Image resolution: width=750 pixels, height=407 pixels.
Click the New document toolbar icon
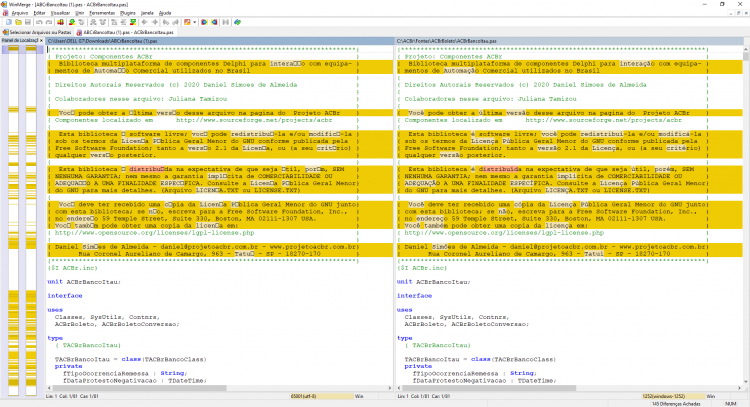click(9, 22)
